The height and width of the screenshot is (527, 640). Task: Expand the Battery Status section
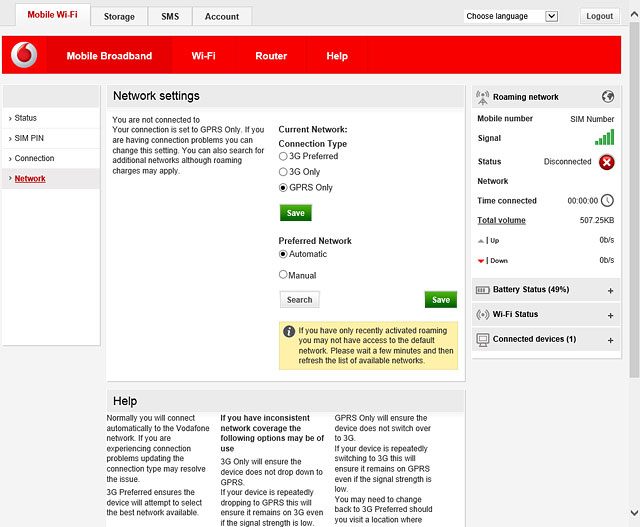[610, 291]
